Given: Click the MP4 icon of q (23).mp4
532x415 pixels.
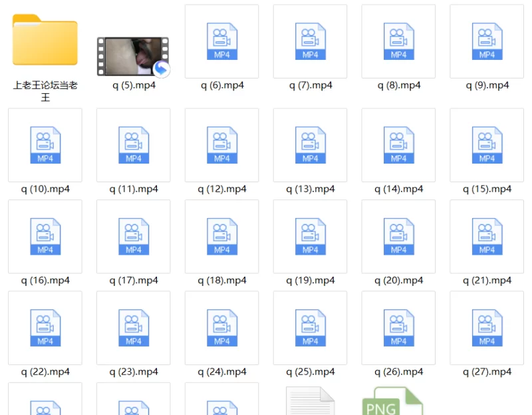Looking at the screenshot, I should coord(134,327).
